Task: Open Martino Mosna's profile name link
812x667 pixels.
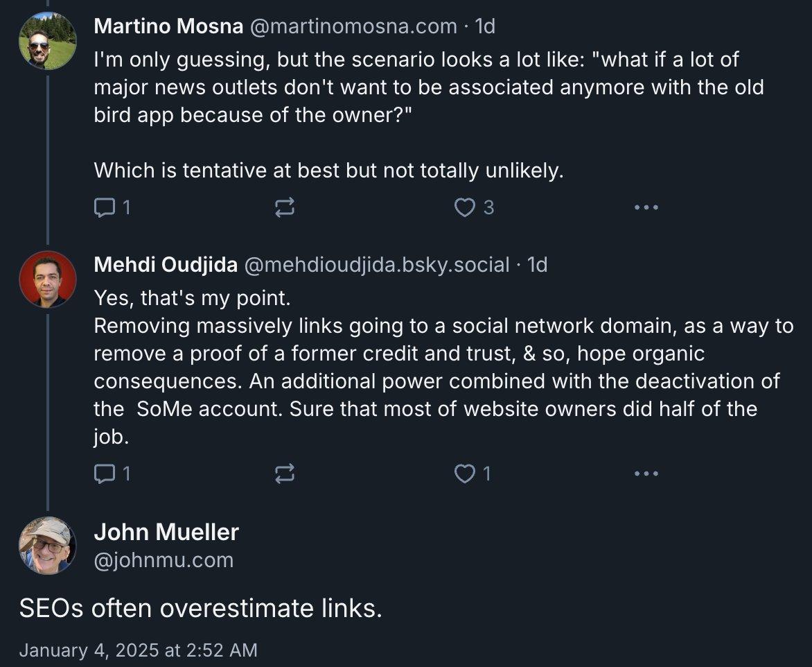Action: [x=168, y=26]
